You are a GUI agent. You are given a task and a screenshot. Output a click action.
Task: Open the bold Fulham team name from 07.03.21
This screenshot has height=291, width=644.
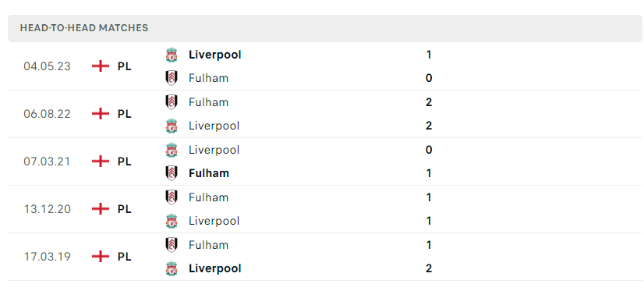point(209,173)
